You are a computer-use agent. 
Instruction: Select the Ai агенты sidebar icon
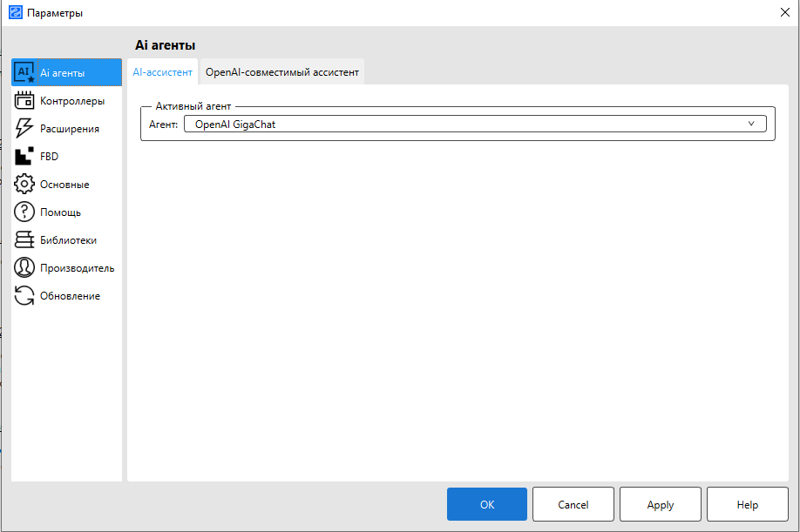click(x=24, y=72)
